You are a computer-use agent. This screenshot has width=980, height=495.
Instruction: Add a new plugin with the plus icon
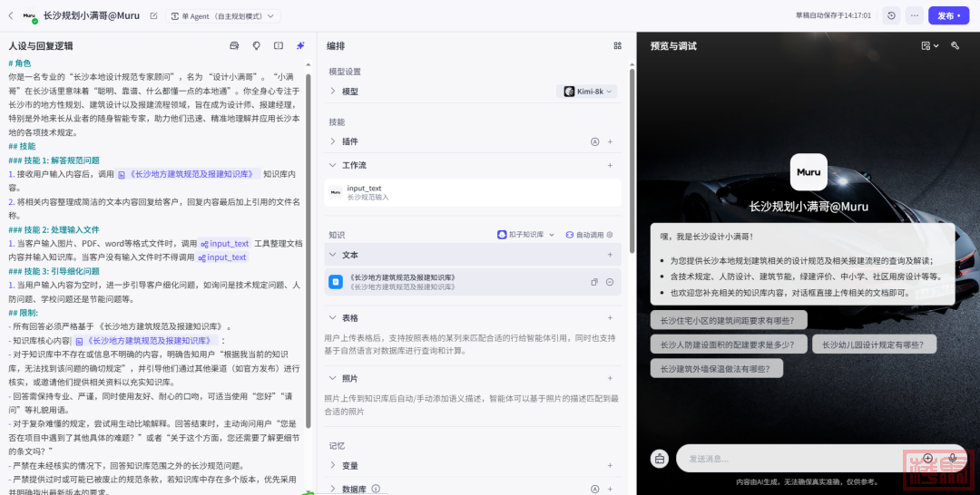610,141
